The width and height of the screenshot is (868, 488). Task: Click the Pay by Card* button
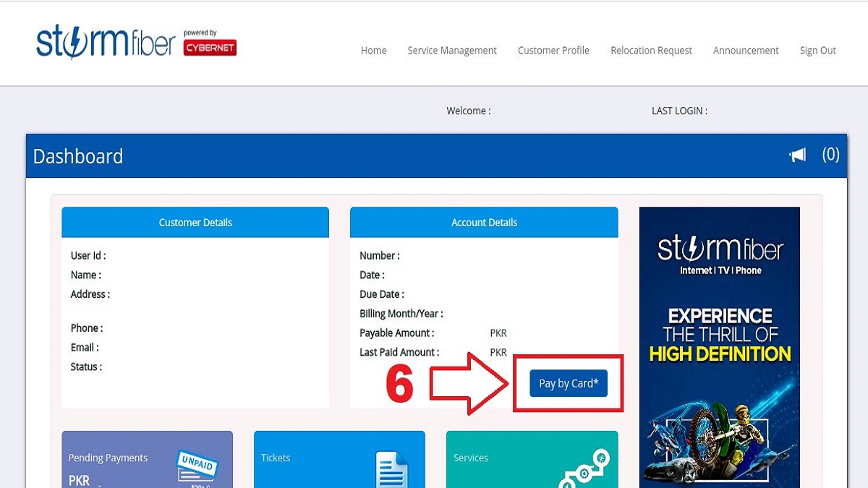point(569,383)
